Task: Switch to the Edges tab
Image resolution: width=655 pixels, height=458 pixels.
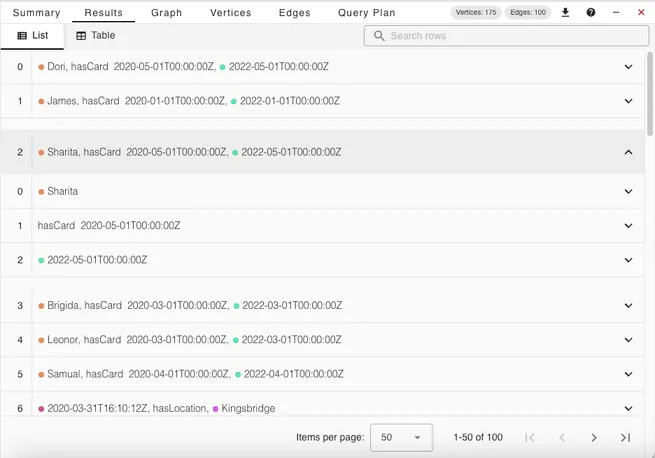Action: [x=294, y=13]
